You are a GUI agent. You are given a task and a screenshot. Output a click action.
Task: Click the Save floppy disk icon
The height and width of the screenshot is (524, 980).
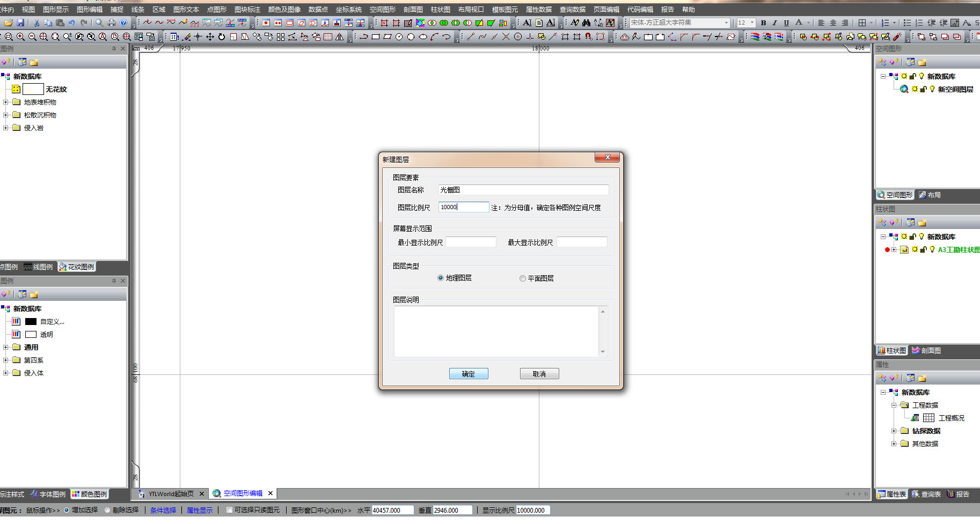click(20, 23)
